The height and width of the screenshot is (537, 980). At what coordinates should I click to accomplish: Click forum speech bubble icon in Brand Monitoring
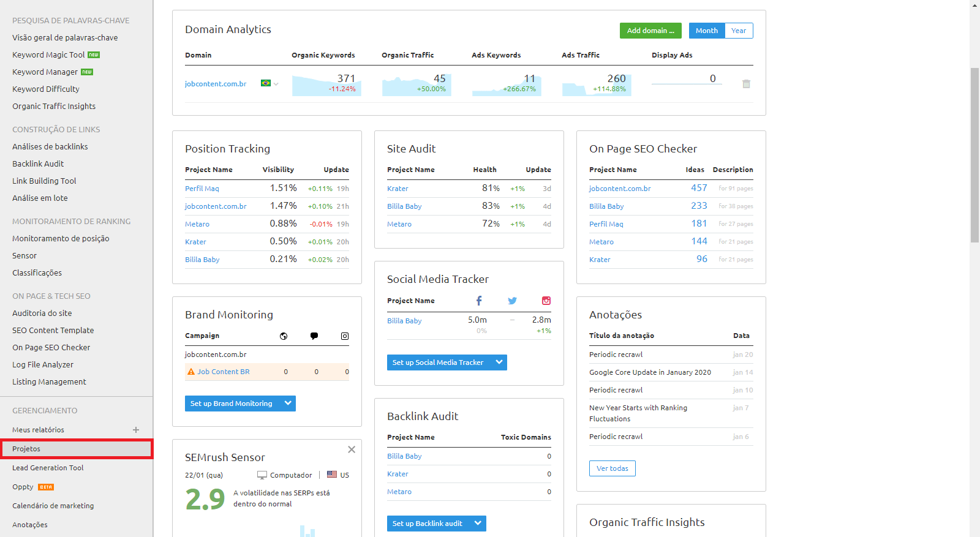coord(314,336)
